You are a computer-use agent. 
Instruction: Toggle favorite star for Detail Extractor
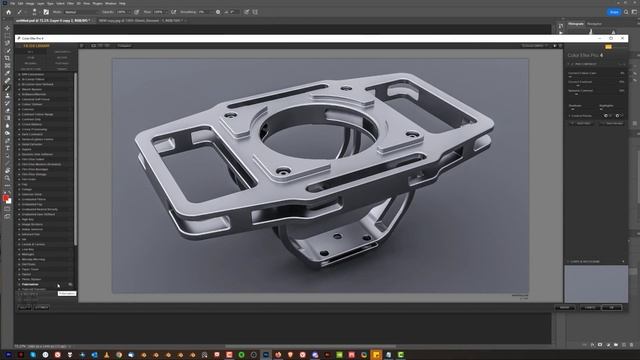point(19,144)
